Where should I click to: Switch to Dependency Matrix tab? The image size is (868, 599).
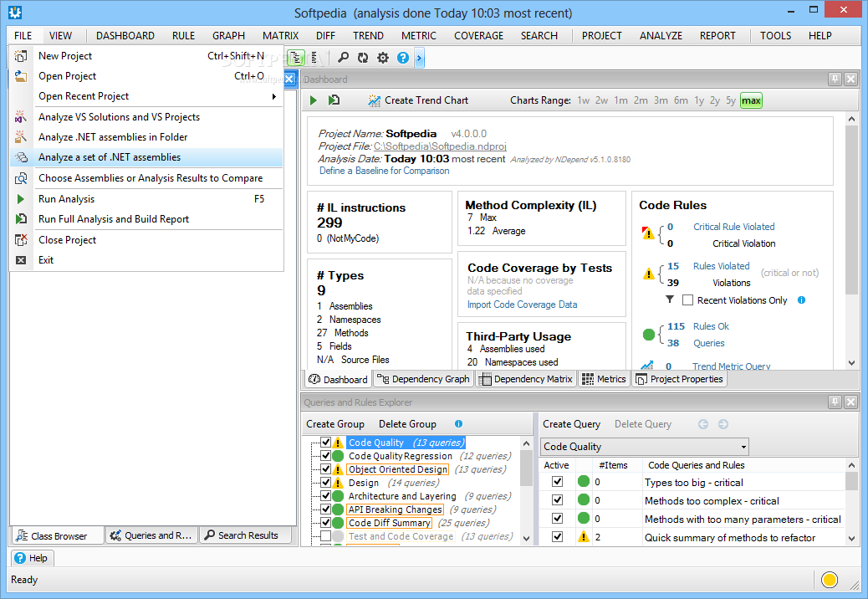(x=525, y=379)
